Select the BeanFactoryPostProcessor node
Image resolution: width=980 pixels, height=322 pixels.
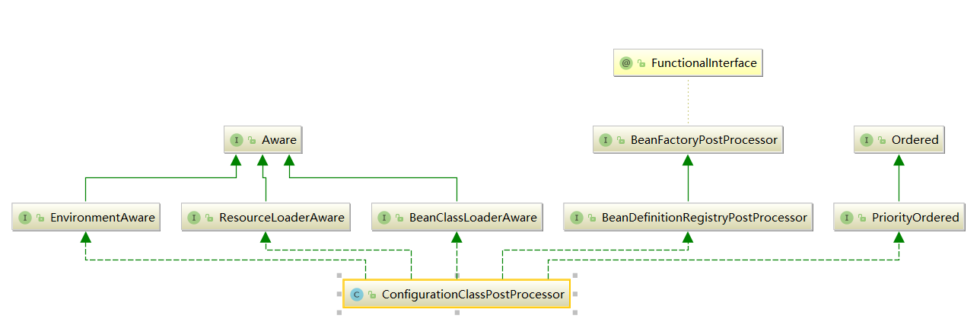pyautogui.click(x=688, y=140)
